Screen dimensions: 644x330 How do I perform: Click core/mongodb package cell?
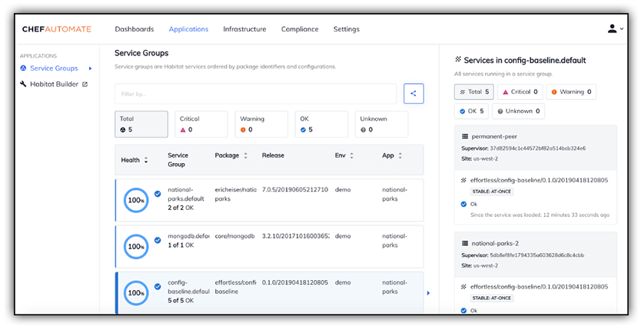[234, 236]
